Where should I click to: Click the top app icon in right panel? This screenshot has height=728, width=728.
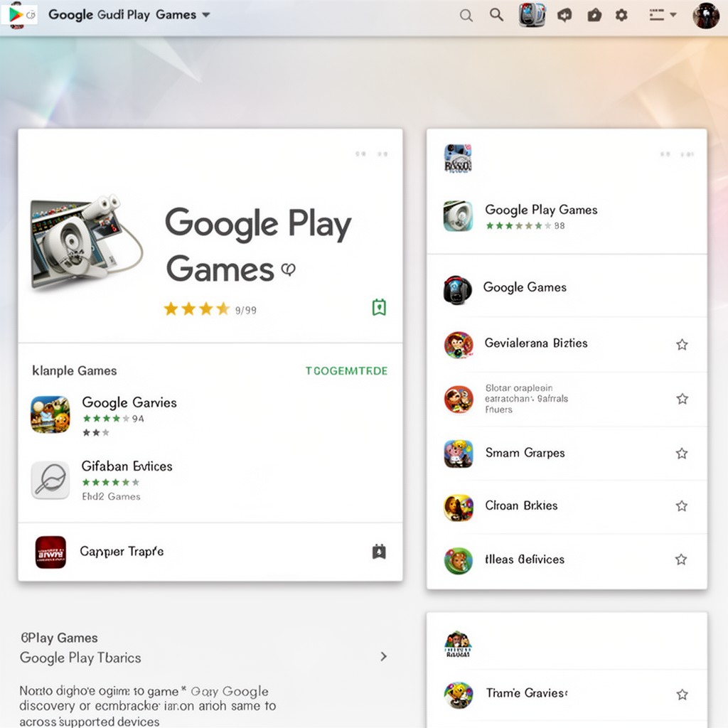(x=458, y=159)
